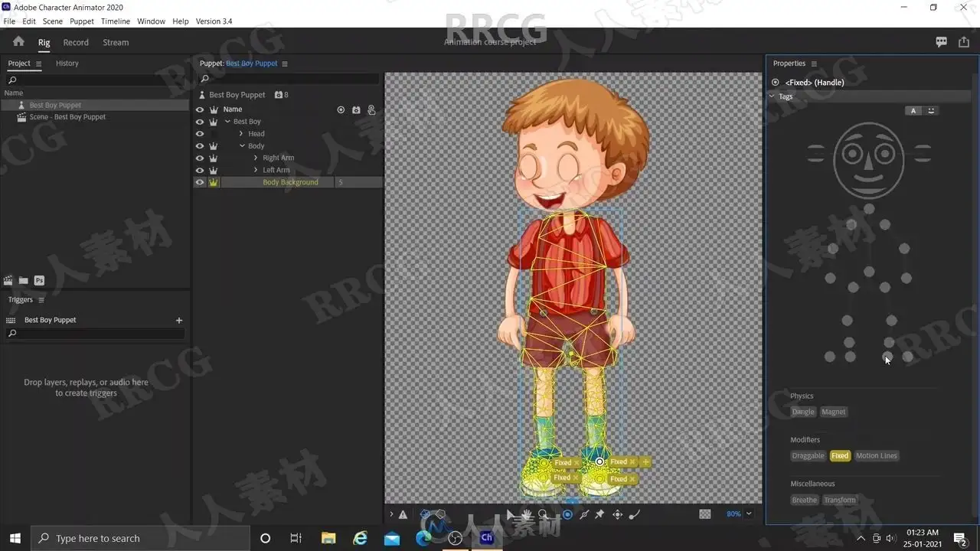Click the new scene clapboard icon

(8, 281)
